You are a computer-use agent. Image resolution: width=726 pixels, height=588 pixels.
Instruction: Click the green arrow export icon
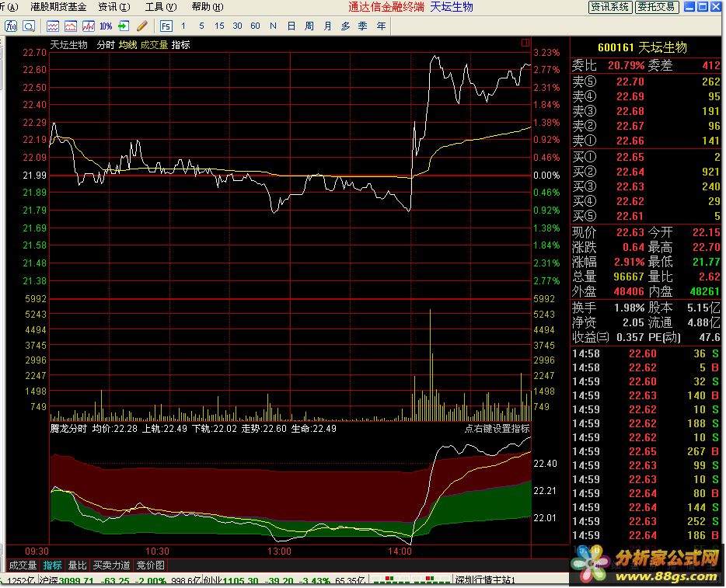pos(124,26)
